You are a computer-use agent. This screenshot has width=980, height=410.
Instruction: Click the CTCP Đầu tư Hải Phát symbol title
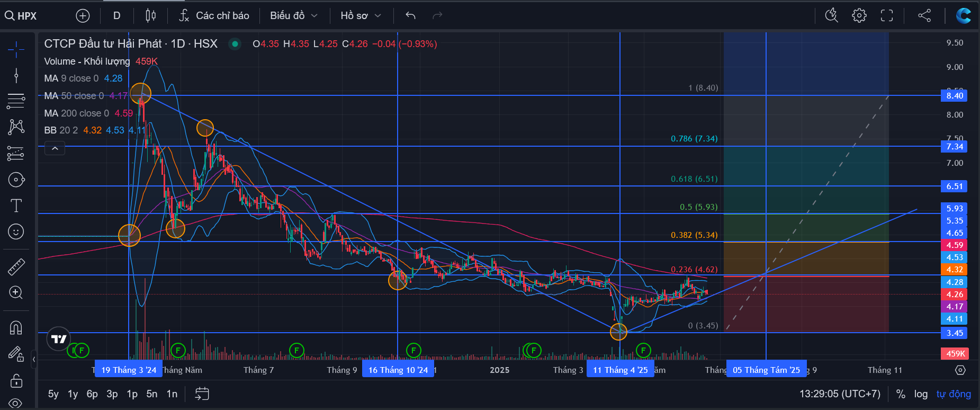pyautogui.click(x=131, y=44)
